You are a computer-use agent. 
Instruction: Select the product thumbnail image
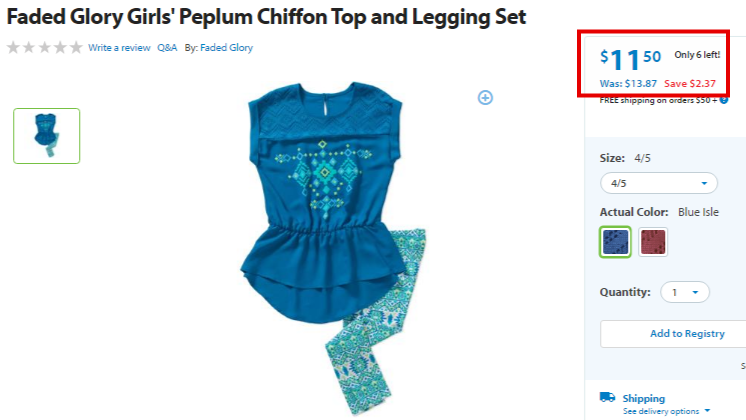point(47,136)
